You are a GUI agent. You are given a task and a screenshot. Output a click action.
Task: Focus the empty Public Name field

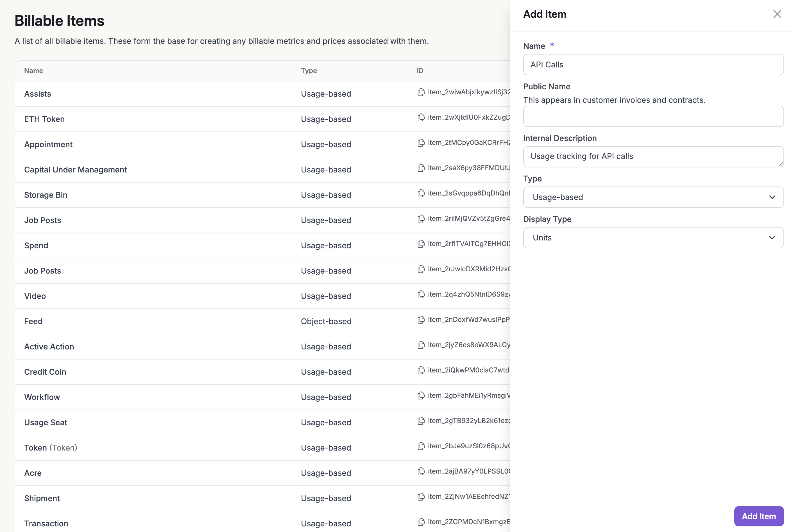click(653, 116)
